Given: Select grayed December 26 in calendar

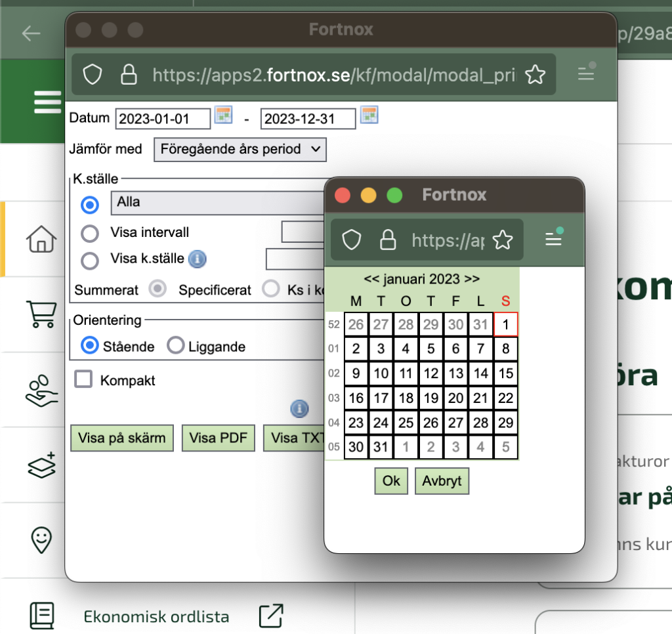Looking at the screenshot, I should (x=356, y=324).
